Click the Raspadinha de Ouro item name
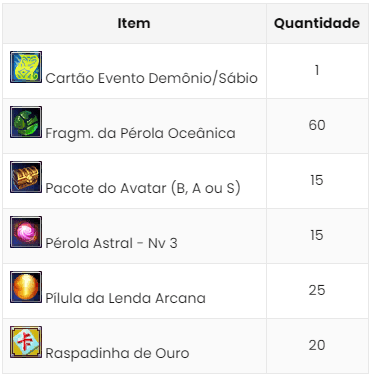Viewport: 371px width, 377px height. click(x=117, y=353)
